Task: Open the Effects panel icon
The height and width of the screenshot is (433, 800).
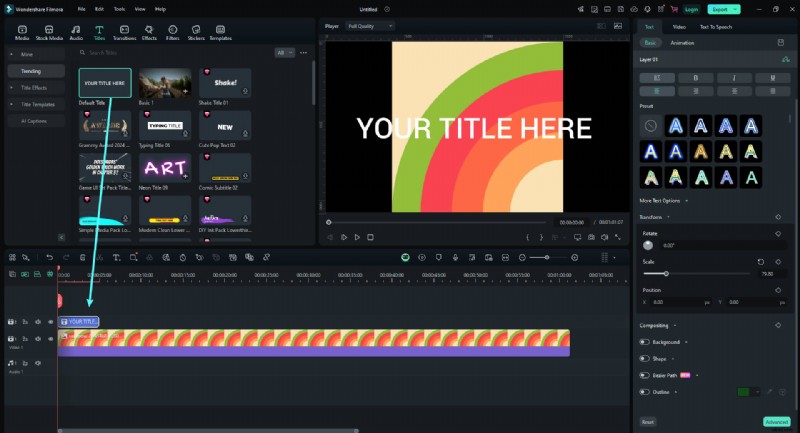Action: 148,32
